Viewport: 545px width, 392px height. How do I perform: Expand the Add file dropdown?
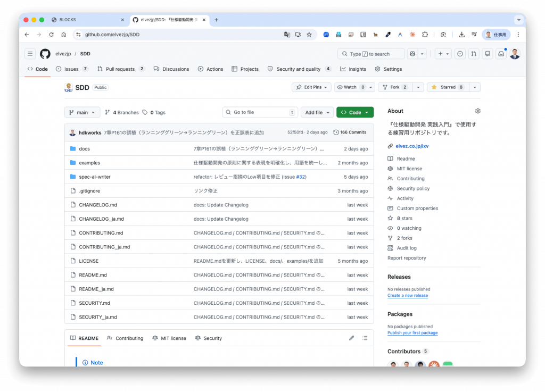click(317, 112)
